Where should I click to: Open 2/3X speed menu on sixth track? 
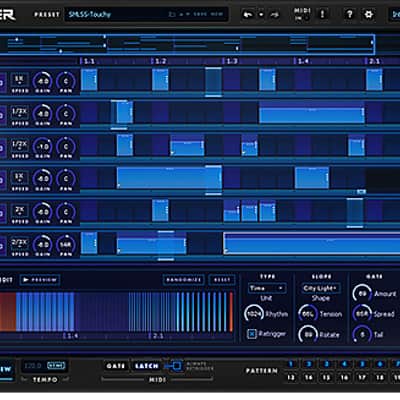click(20, 242)
